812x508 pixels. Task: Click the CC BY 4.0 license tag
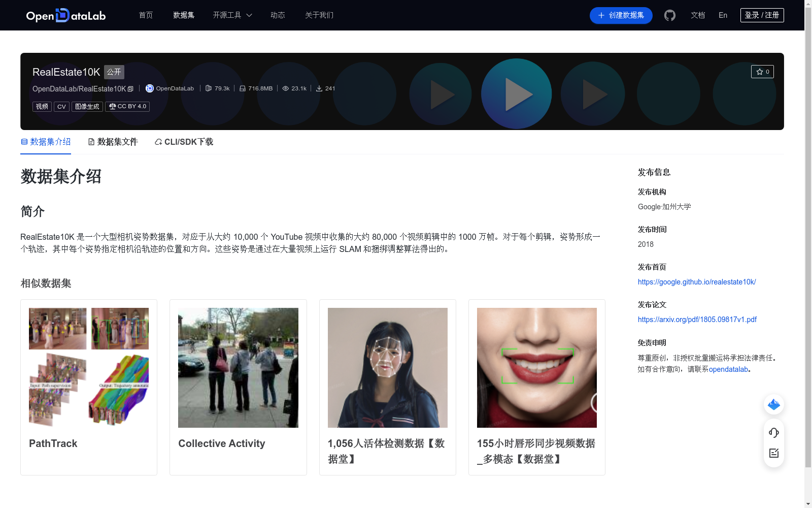point(127,107)
